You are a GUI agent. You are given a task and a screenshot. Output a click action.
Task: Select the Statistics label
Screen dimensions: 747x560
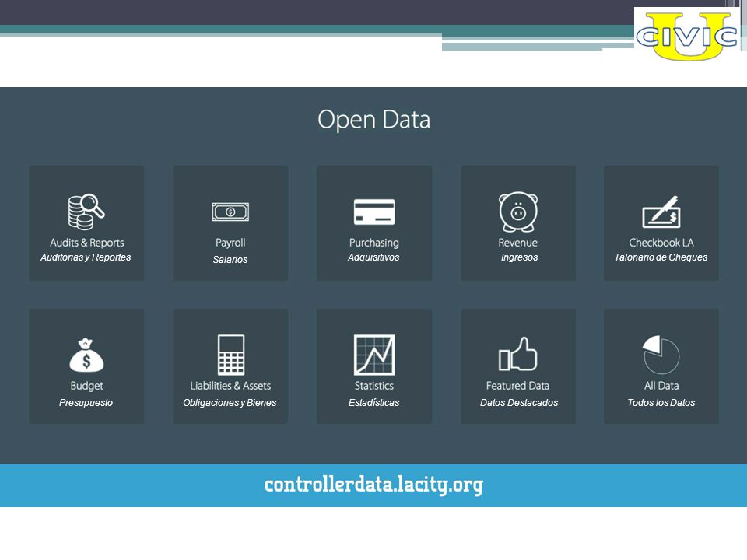click(x=374, y=386)
